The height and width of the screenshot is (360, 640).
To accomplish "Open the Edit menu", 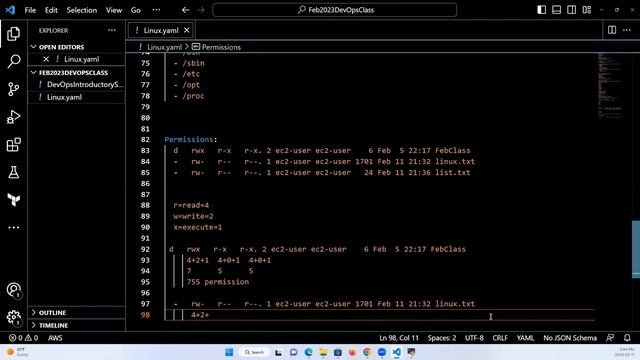I will (51, 10).
